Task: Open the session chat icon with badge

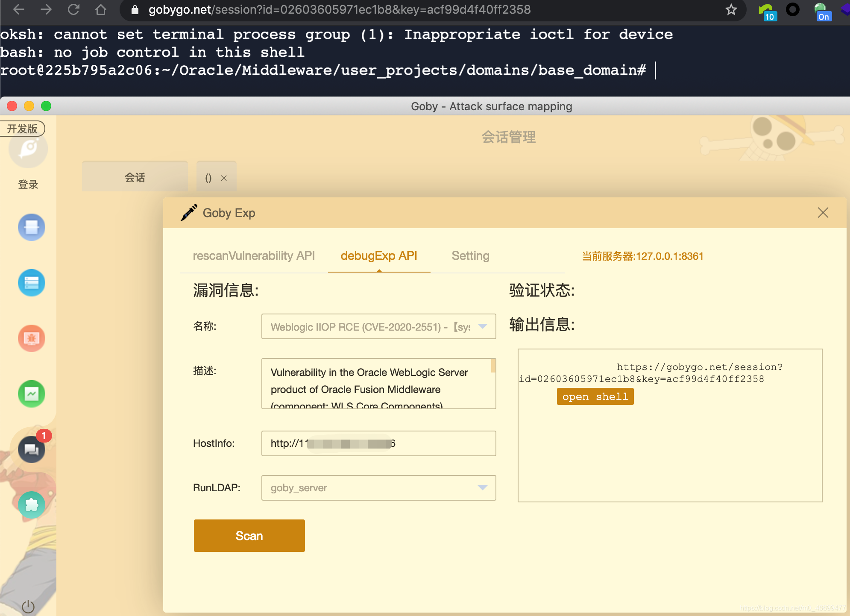Action: pyautogui.click(x=31, y=449)
